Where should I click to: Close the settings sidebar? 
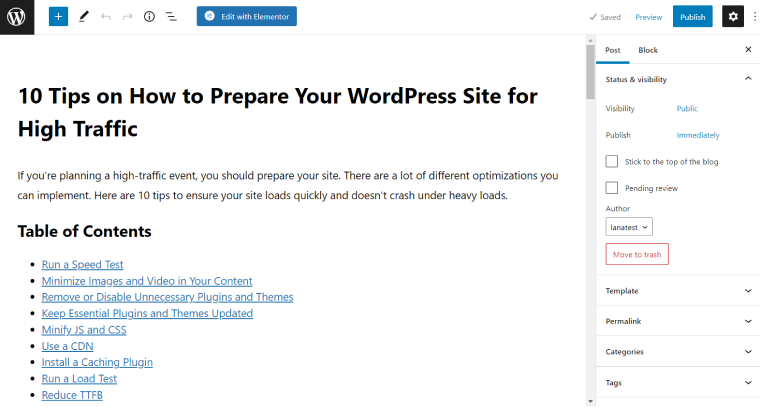pyautogui.click(x=748, y=49)
